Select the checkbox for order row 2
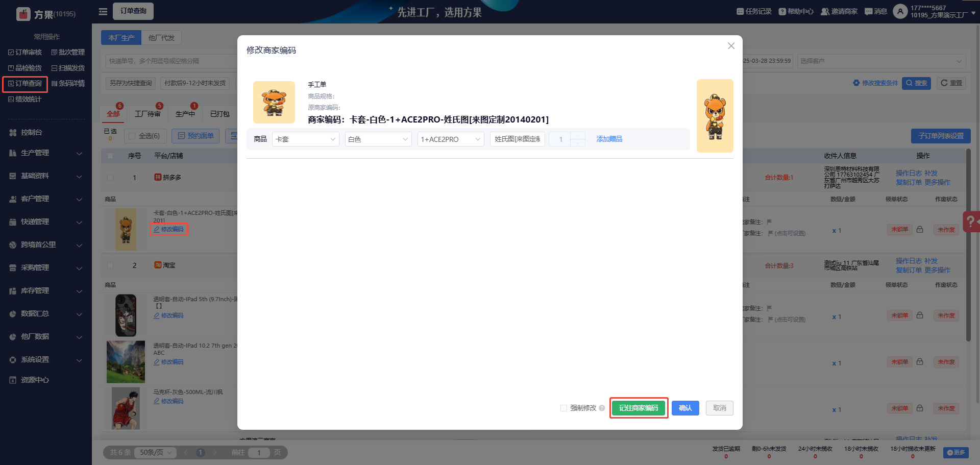Image resolution: width=980 pixels, height=465 pixels. point(110,265)
